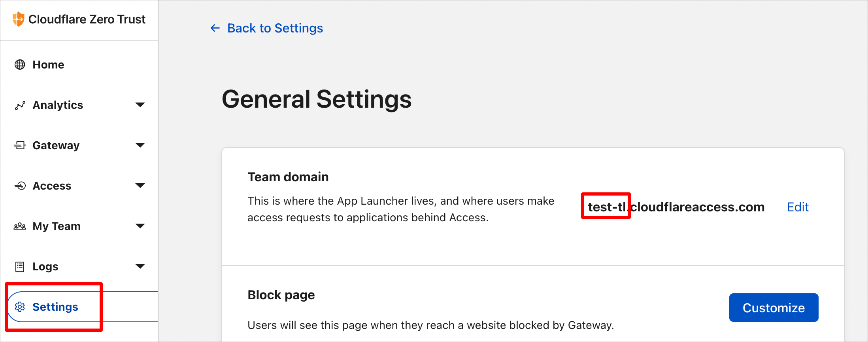Click the My Team people icon
Viewport: 868px width, 342px height.
point(20,226)
